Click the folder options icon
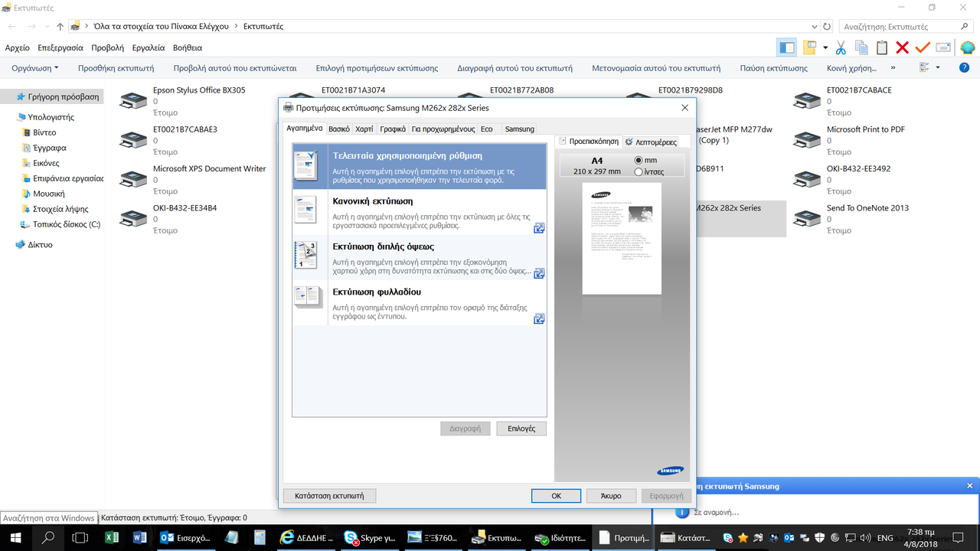Screen dimensions: 980x551 point(809,47)
